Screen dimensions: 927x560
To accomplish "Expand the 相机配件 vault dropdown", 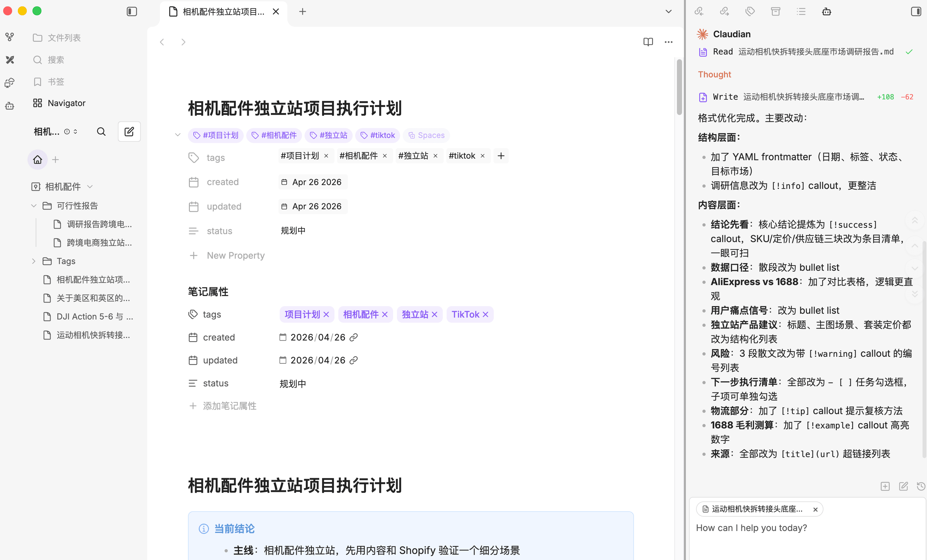I will point(90,187).
